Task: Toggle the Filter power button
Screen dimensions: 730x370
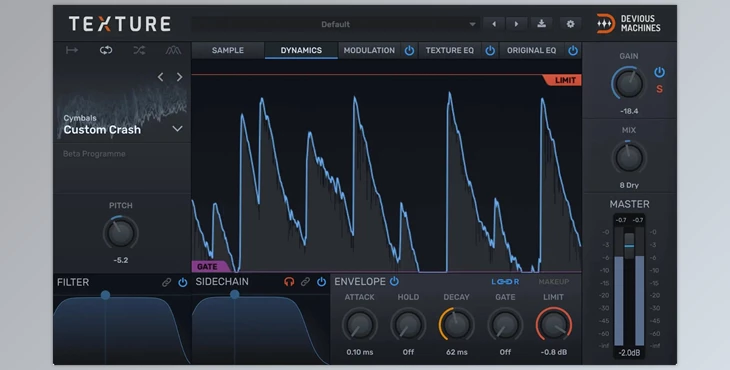Action: point(182,282)
